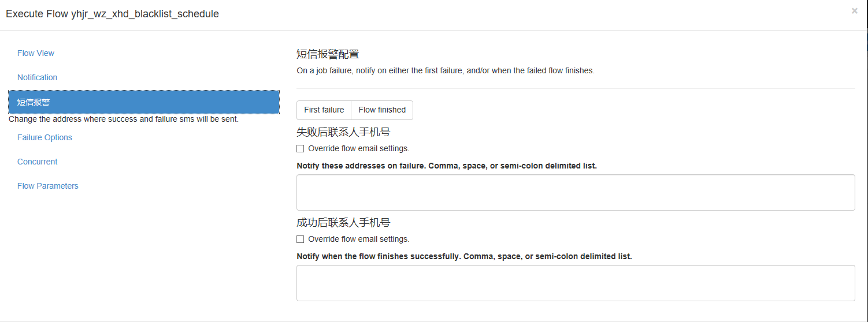
Task: Open the Flow View section
Action: pyautogui.click(x=36, y=53)
